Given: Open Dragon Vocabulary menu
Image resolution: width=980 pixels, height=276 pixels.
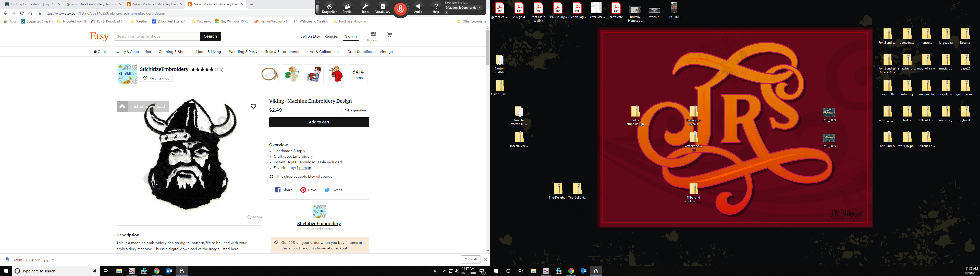Looking at the screenshot, I should pos(383,8).
